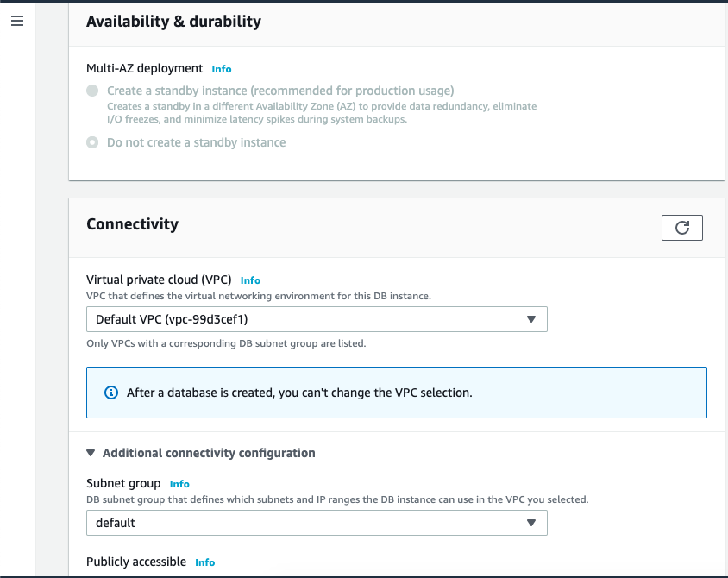Click the Subnet group dropdown arrow icon

[x=531, y=523]
